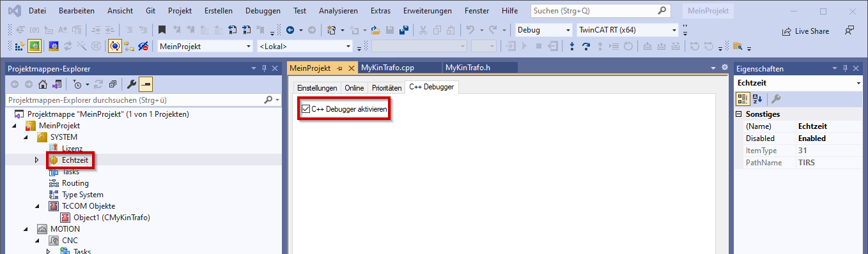868x254 pixels.
Task: Toggle auto-hide pin of Eigenschaften panel
Action: [x=845, y=68]
